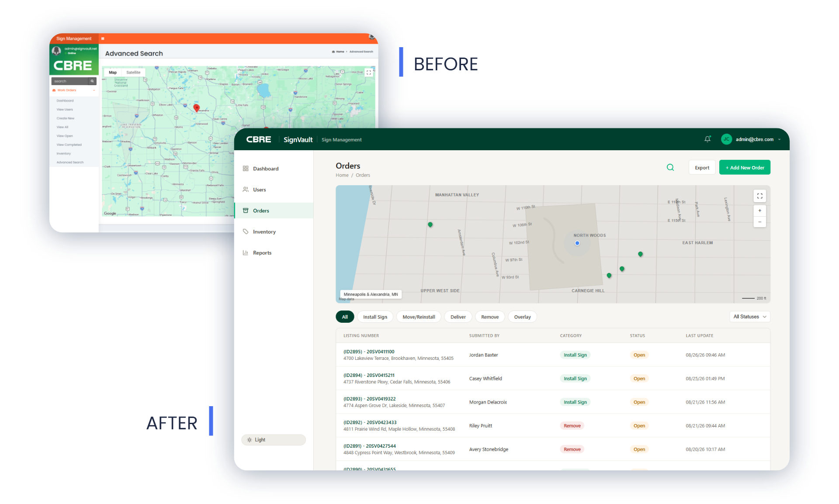Open the Orders menu item

coord(274,211)
